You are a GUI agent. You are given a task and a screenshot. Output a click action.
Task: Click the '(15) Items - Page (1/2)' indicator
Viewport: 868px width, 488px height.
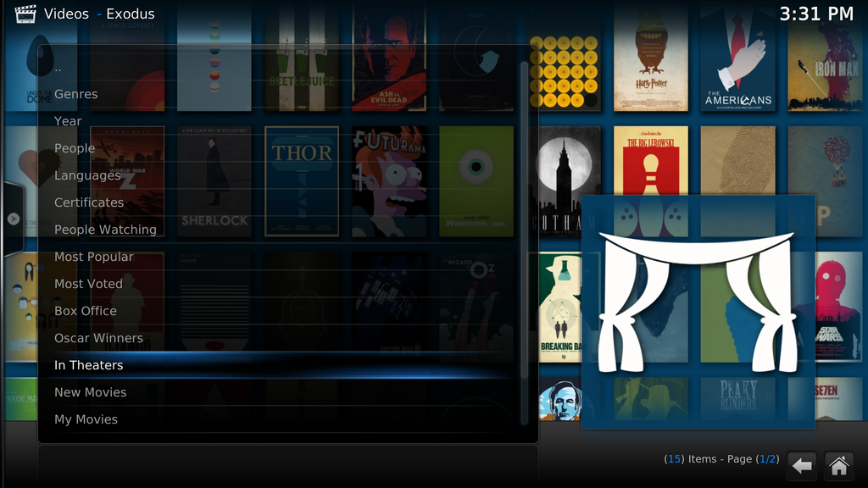[721, 459]
